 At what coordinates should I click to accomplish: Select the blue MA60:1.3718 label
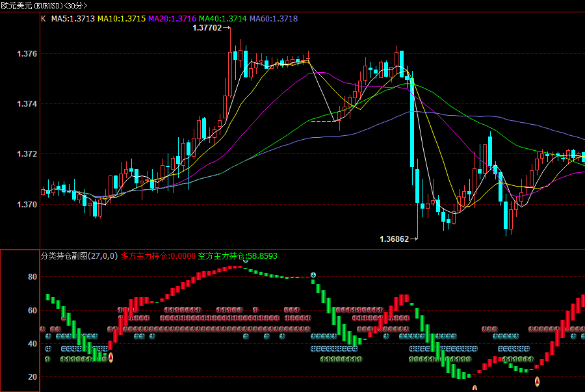tap(274, 19)
